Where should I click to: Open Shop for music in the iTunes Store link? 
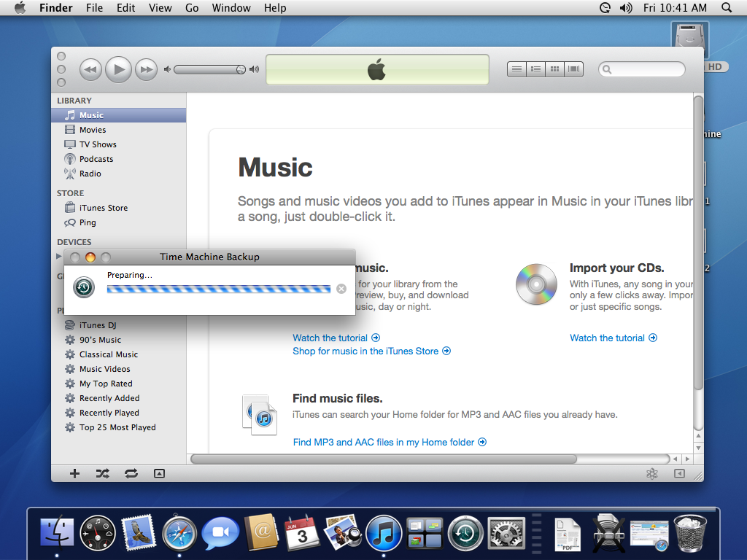(x=371, y=351)
